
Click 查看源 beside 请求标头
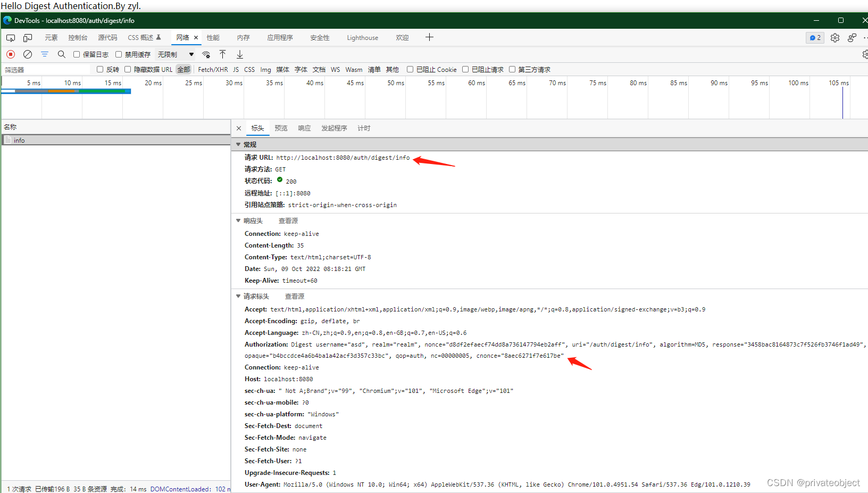click(x=295, y=296)
